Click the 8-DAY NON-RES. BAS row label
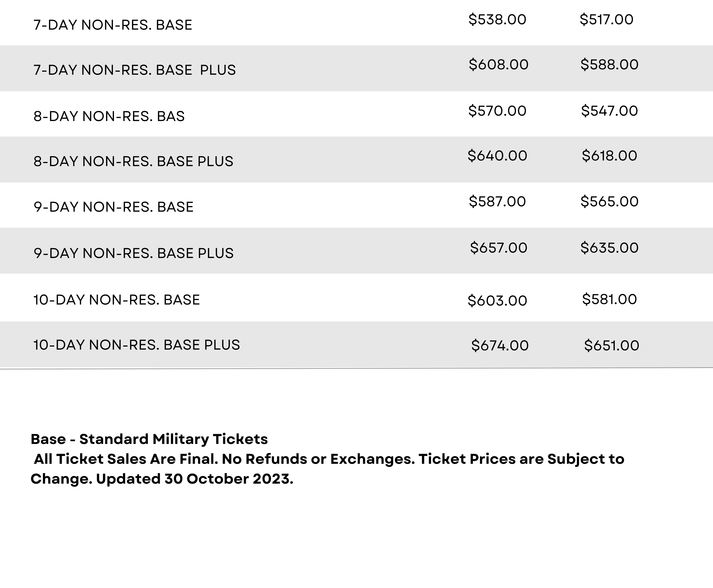 [109, 117]
